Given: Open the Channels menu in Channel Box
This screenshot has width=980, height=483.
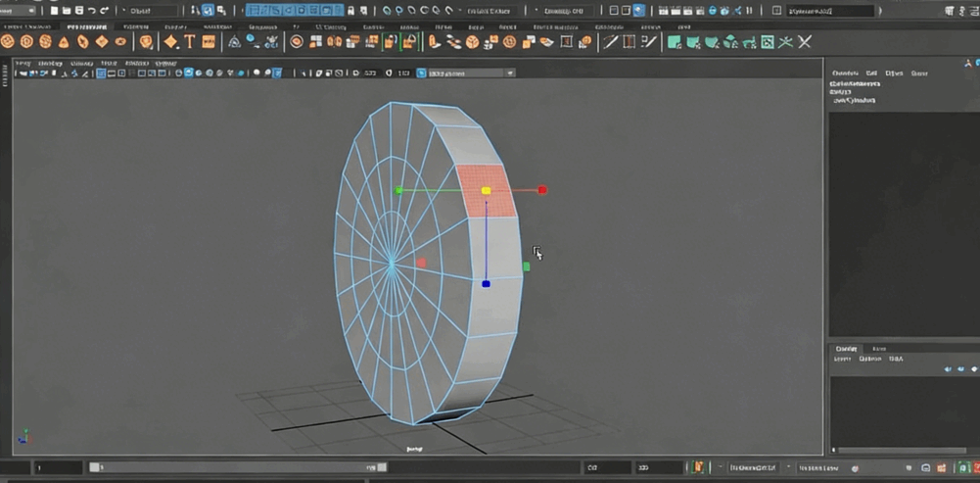Looking at the screenshot, I should click(844, 73).
